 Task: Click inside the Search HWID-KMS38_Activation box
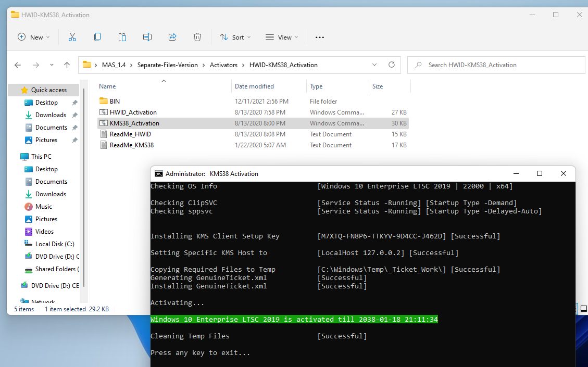tap(496, 65)
